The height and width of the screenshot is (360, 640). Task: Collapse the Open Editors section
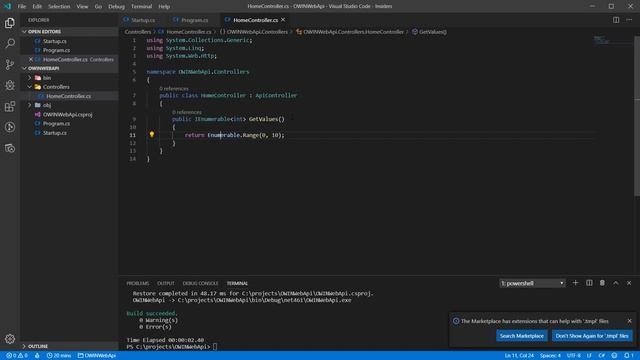(24, 31)
